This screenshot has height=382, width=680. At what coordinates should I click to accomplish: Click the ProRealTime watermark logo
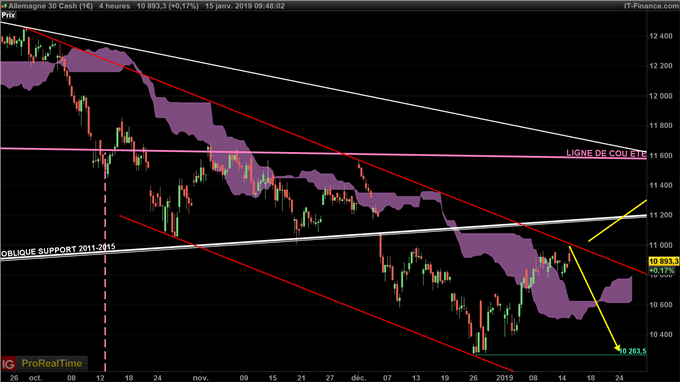(52, 363)
